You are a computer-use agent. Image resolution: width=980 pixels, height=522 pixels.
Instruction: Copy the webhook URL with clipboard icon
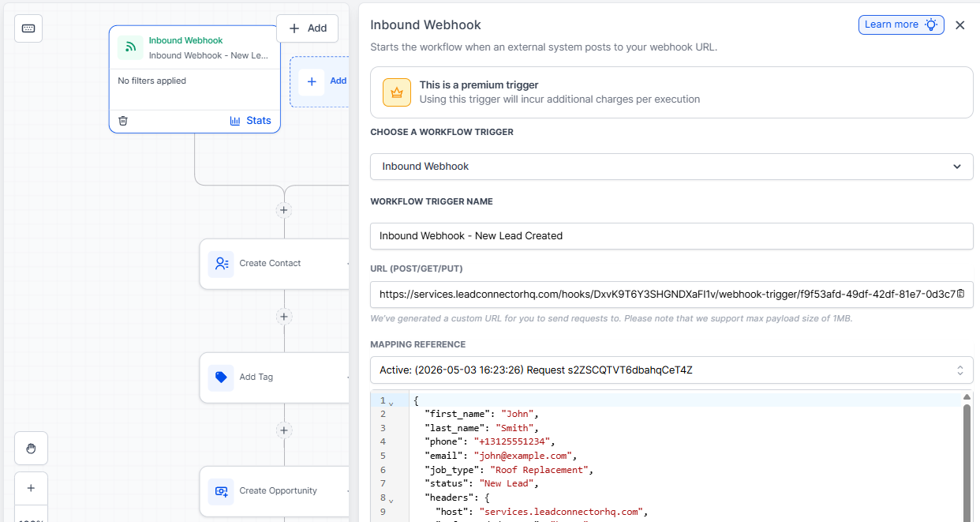click(960, 294)
